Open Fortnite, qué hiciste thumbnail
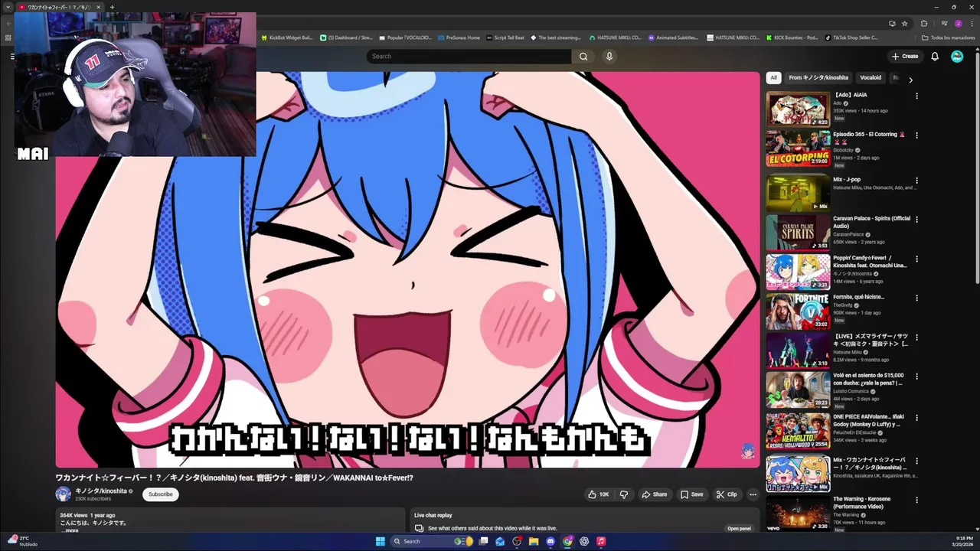The width and height of the screenshot is (980, 551). click(798, 311)
